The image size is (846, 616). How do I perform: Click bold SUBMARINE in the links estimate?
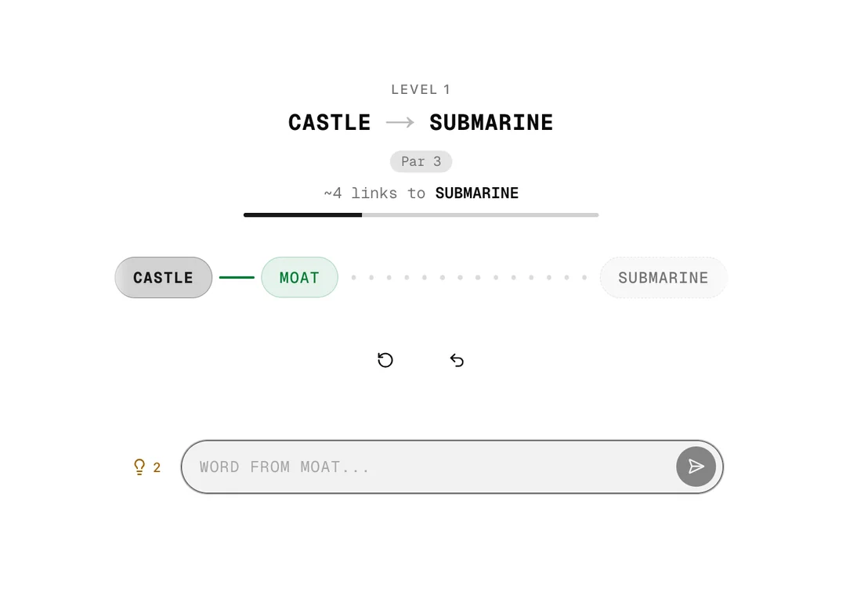click(x=477, y=193)
